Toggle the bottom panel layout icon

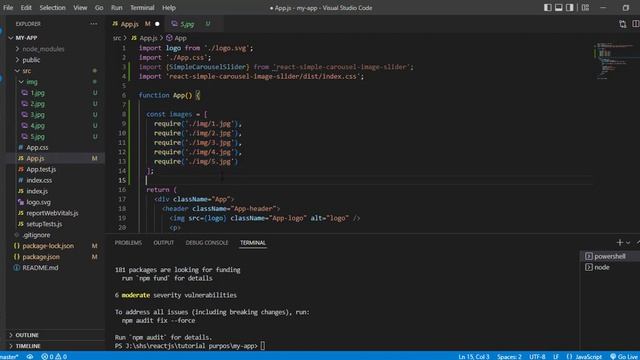559,7
